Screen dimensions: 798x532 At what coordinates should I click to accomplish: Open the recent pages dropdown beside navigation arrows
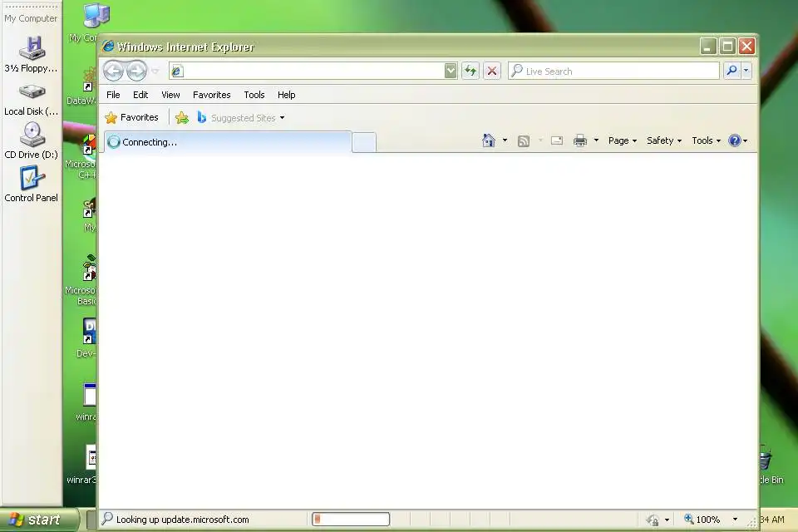coord(155,71)
